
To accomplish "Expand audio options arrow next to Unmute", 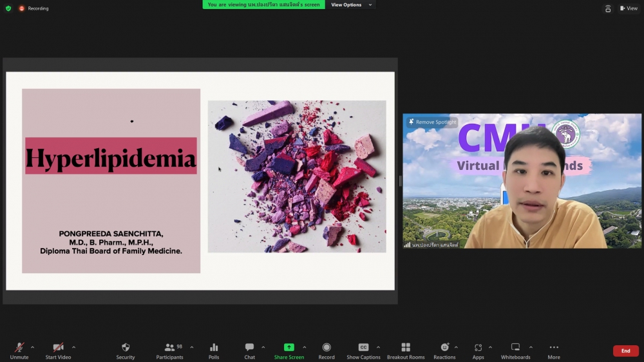I will coord(32,347).
